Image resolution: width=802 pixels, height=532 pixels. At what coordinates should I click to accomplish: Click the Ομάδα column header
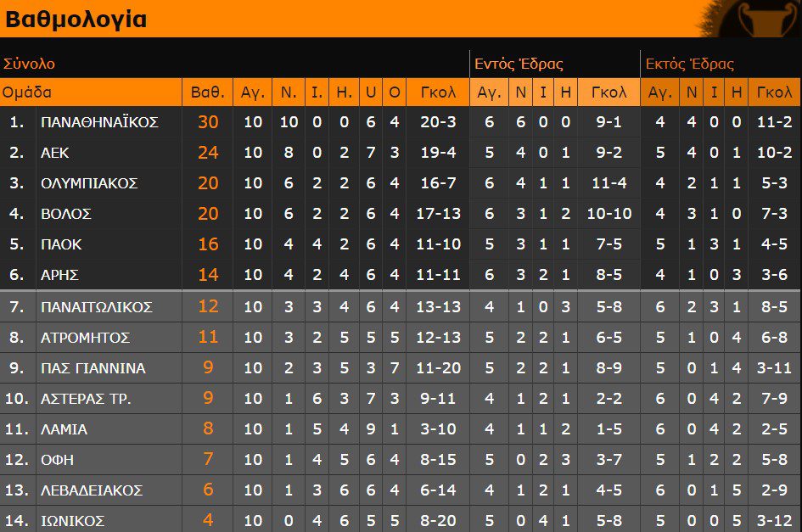[x=27, y=92]
